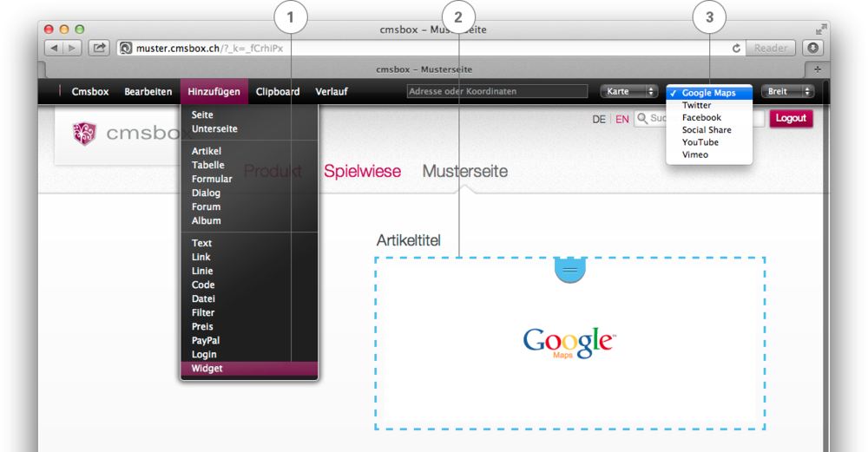Open the Safari share button
Image resolution: width=868 pixels, height=452 pixels.
coord(99,48)
